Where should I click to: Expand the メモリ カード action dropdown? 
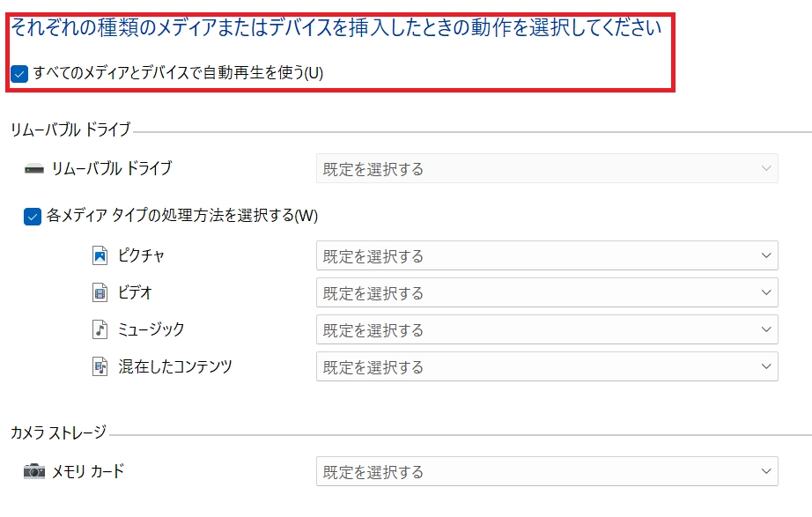pos(546,472)
